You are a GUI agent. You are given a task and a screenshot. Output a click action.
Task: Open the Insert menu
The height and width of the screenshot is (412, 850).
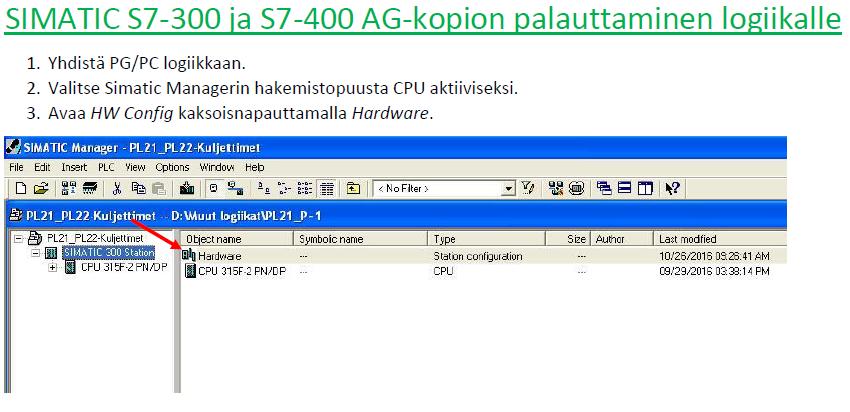[74, 167]
